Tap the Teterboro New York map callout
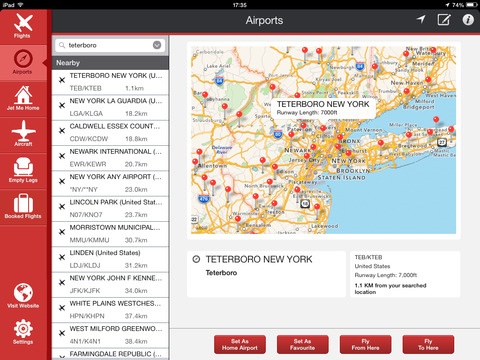The image size is (480, 360). click(x=323, y=108)
